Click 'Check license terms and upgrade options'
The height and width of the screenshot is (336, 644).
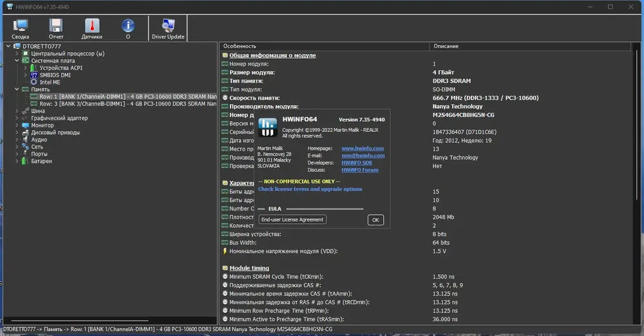[x=310, y=189]
